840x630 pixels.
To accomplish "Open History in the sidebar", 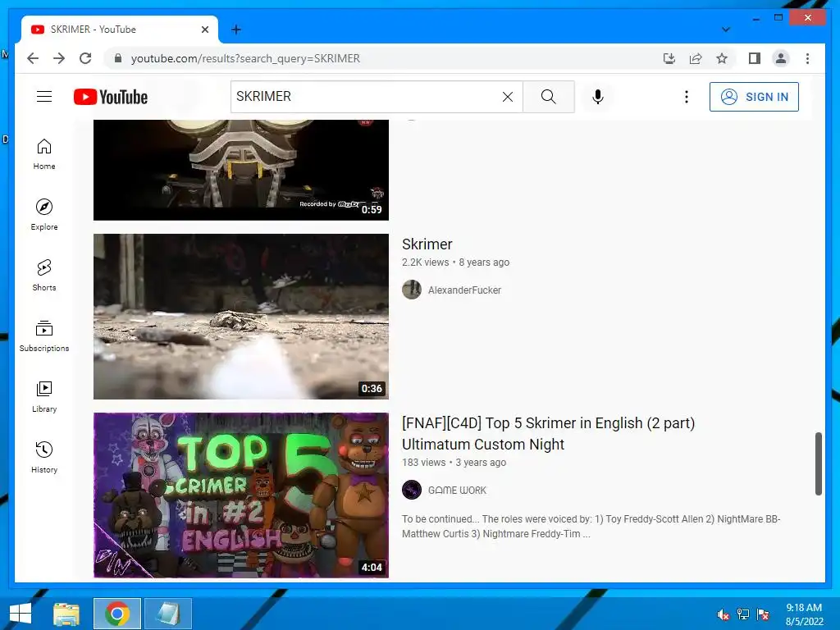I will (44, 457).
